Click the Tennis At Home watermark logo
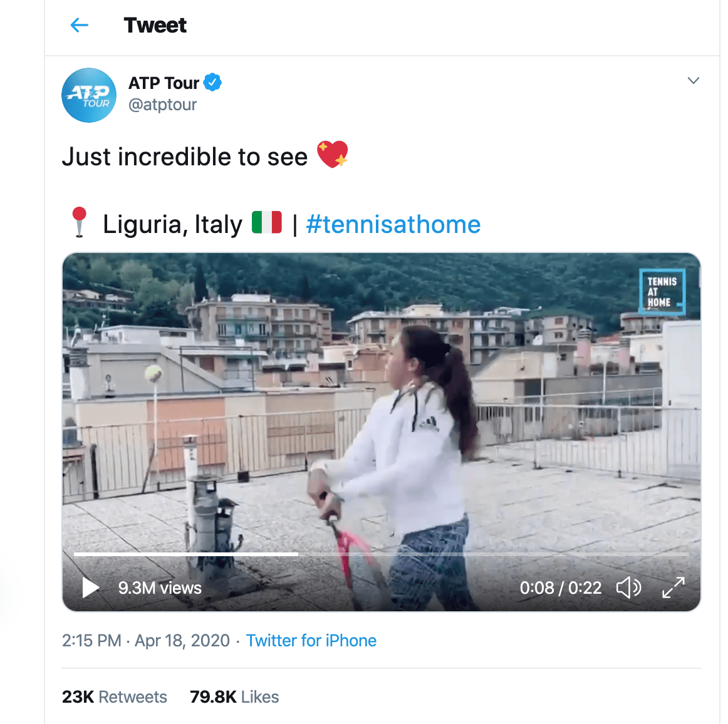 click(662, 292)
